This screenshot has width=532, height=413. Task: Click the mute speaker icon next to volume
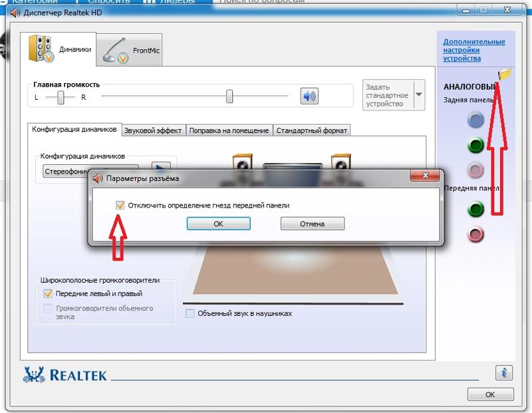[x=309, y=96]
